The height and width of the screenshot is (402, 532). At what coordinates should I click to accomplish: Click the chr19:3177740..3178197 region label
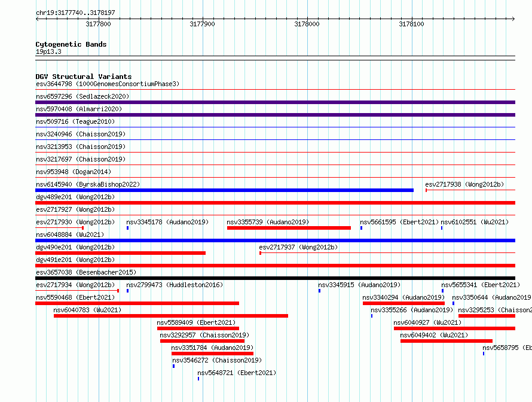tap(75, 13)
